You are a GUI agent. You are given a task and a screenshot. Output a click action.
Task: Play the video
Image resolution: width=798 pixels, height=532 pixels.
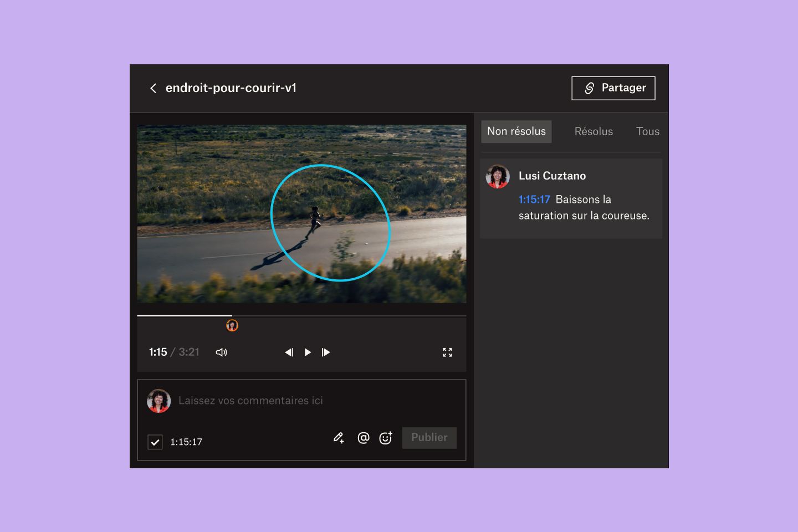(x=308, y=352)
